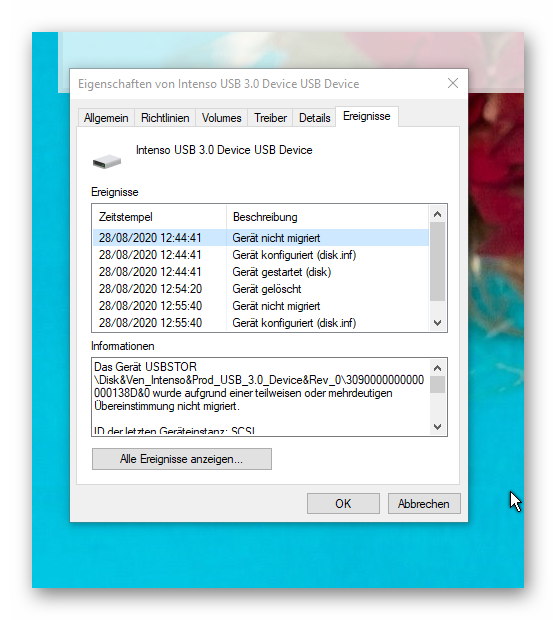Switch to the Allgemein tab
Viewport: 556px width, 620px height.
[x=106, y=118]
